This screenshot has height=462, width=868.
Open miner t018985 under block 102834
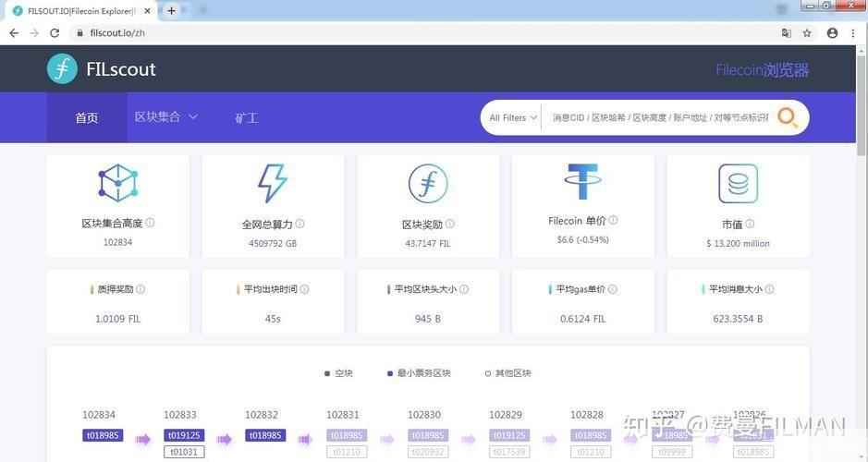pyautogui.click(x=103, y=435)
